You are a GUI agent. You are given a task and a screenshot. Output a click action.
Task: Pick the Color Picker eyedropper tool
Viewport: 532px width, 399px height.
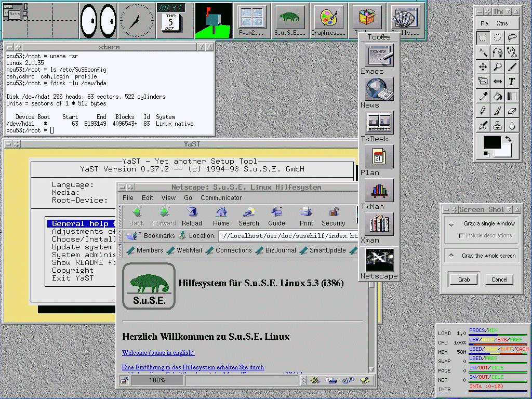click(483, 96)
